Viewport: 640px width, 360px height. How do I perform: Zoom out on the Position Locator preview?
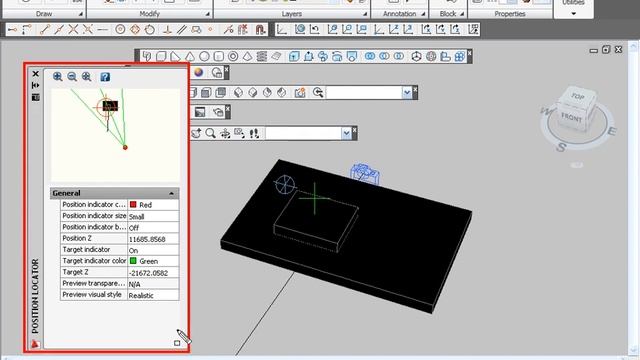pyautogui.click(x=72, y=77)
